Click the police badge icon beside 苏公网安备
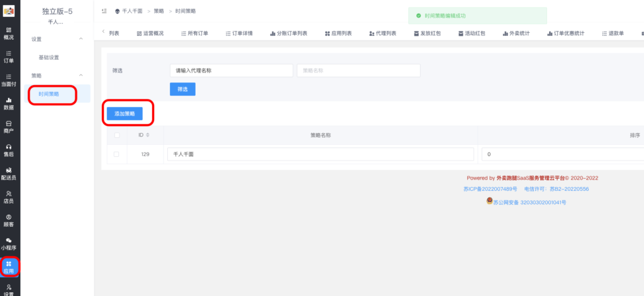 coord(489,201)
